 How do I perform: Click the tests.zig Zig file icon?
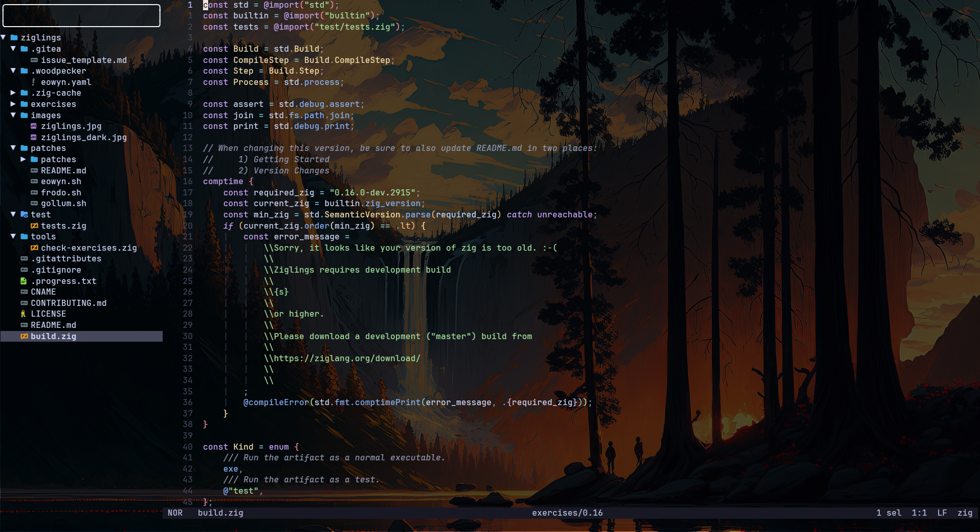click(34, 226)
